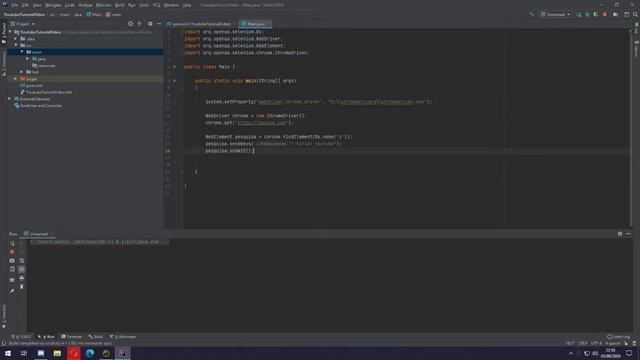Expand the test folder
Viewport: 640px width, 360px height.
pyautogui.click(x=22, y=72)
